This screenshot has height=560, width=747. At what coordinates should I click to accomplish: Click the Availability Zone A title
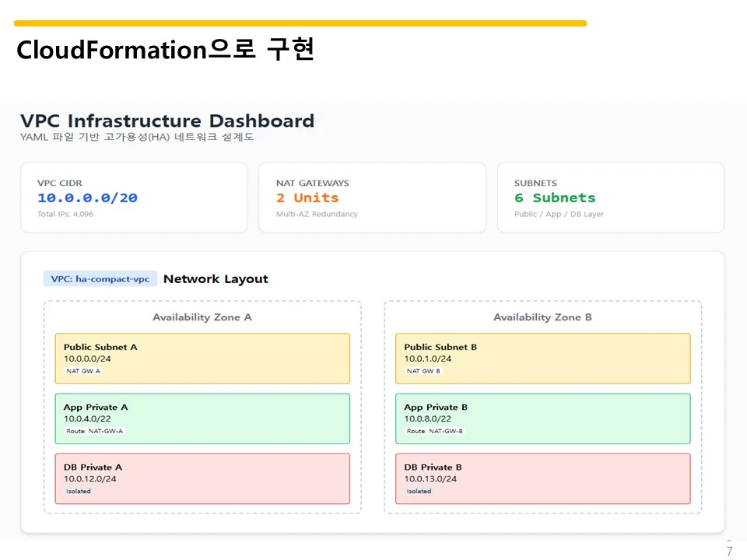pos(202,317)
